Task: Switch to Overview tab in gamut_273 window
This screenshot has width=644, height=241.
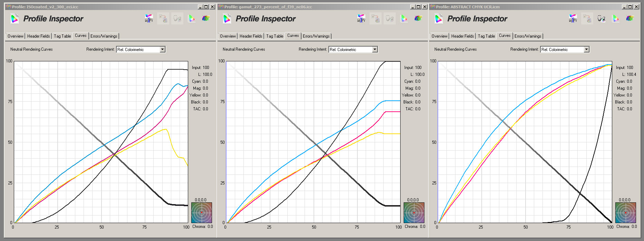Action: pos(228,36)
